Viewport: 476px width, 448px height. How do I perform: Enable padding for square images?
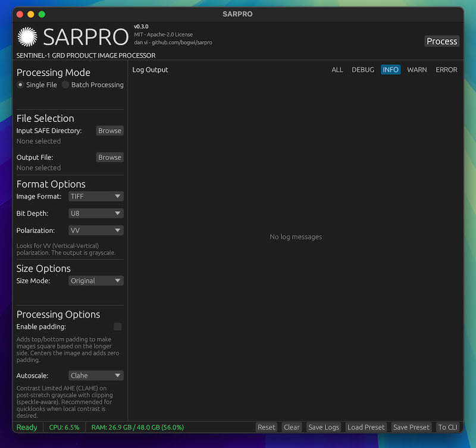(117, 326)
